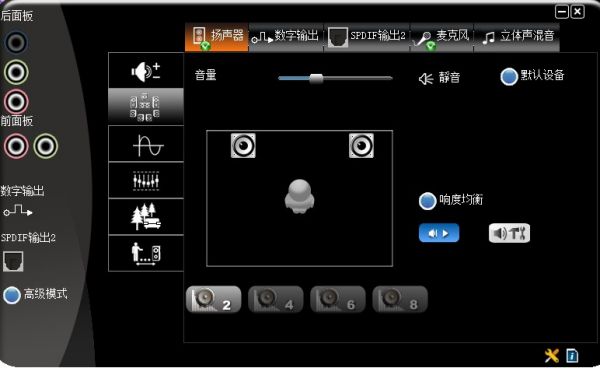The height and width of the screenshot is (368, 600).
Task: Open the environment trees-and-car side tab
Action: point(146,217)
